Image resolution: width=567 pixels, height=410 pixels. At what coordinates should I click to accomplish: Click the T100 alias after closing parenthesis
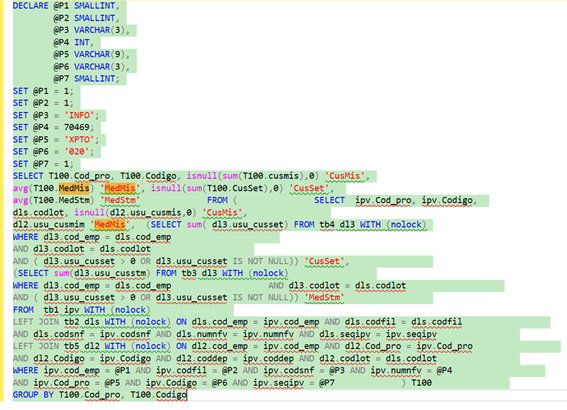coord(421,383)
